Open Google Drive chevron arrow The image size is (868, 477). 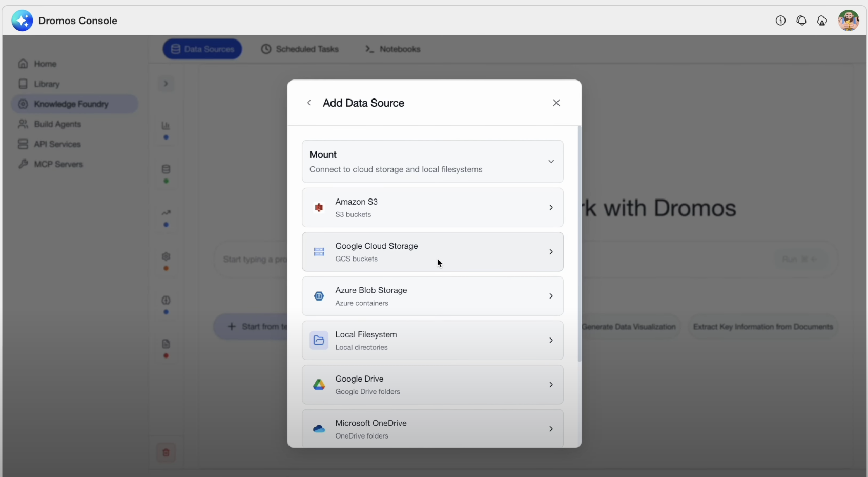pos(551,385)
